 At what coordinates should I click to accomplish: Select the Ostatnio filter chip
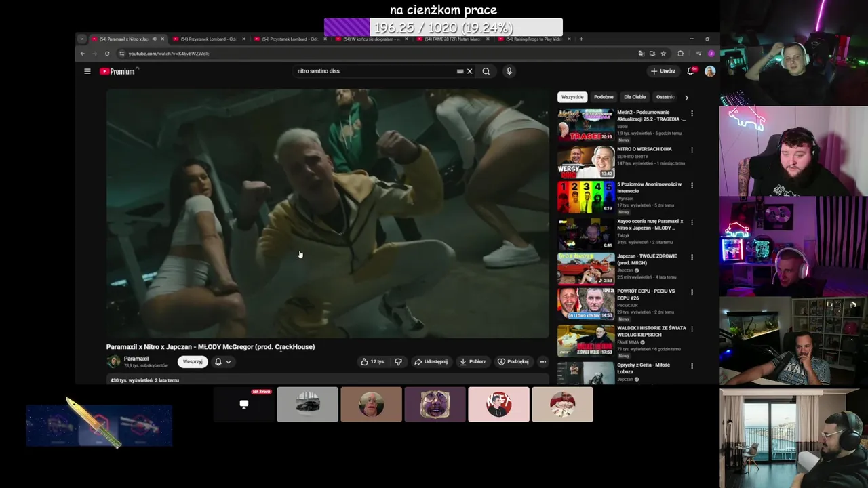coord(665,97)
